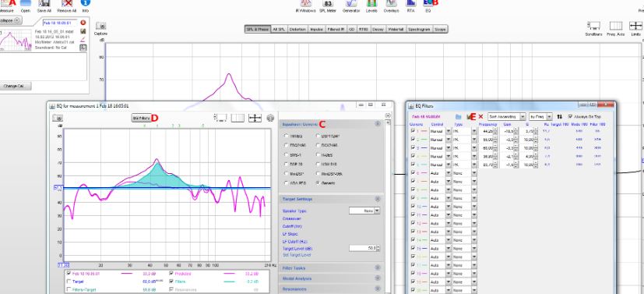
Task: Open the measurement Info panel
Action: tap(86, 3)
